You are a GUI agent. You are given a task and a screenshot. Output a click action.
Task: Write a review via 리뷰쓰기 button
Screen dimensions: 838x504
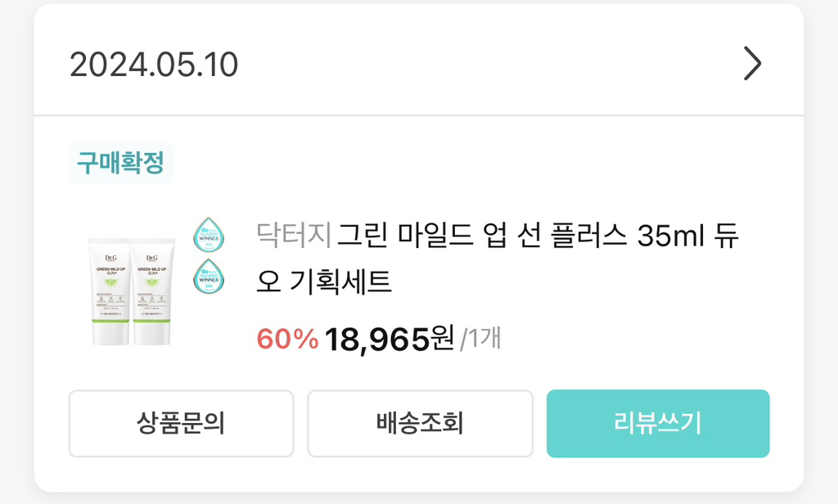[x=658, y=424]
